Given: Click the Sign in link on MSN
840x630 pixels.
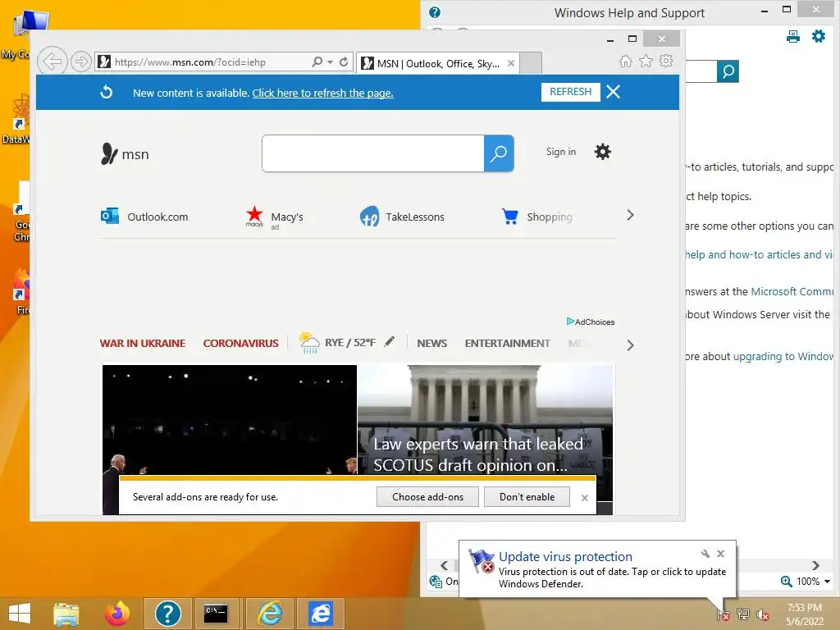Looking at the screenshot, I should click(x=561, y=152).
